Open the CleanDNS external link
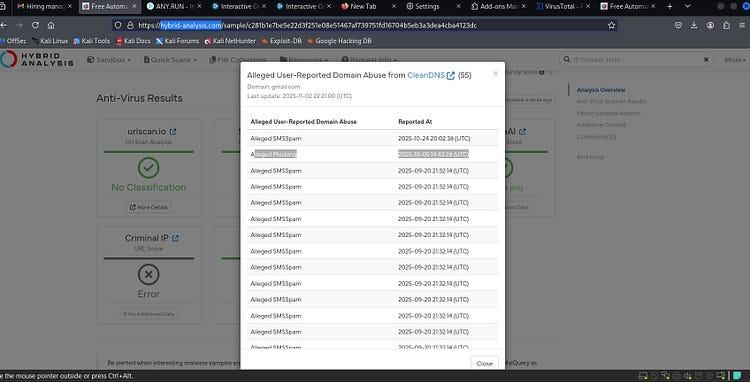Viewport: 750px width, 382px height. click(431, 76)
